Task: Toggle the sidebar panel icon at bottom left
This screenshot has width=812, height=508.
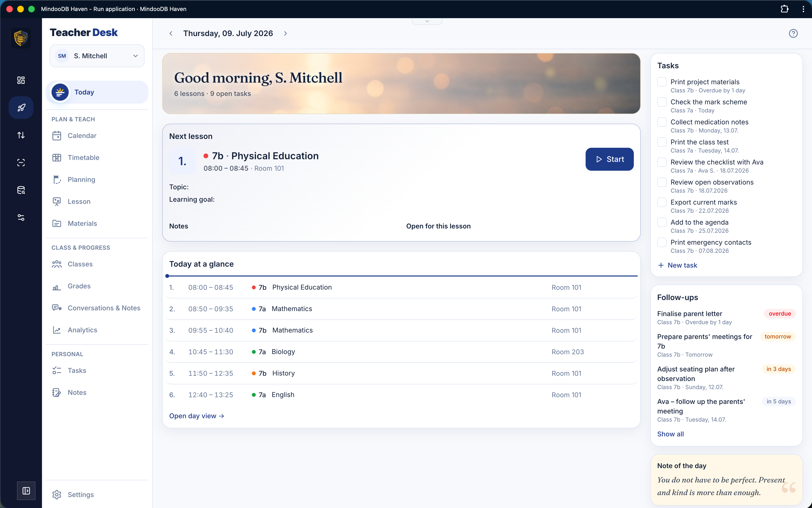Action: [x=26, y=491]
